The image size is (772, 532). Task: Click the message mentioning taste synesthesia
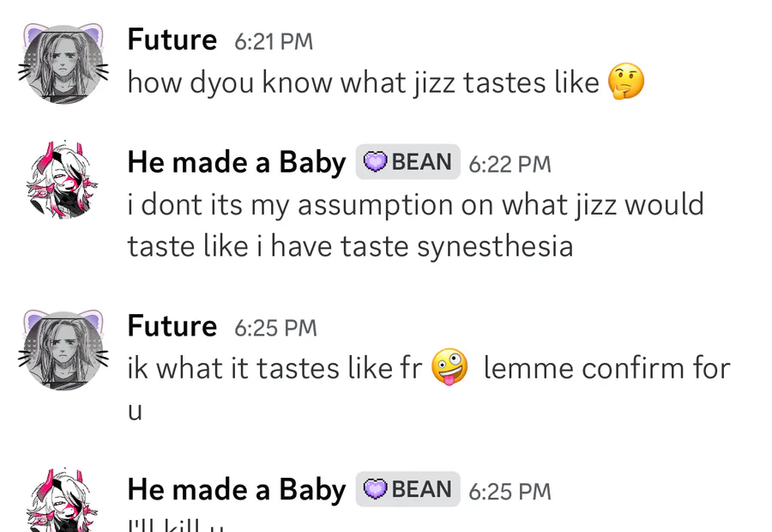pyautogui.click(x=415, y=226)
